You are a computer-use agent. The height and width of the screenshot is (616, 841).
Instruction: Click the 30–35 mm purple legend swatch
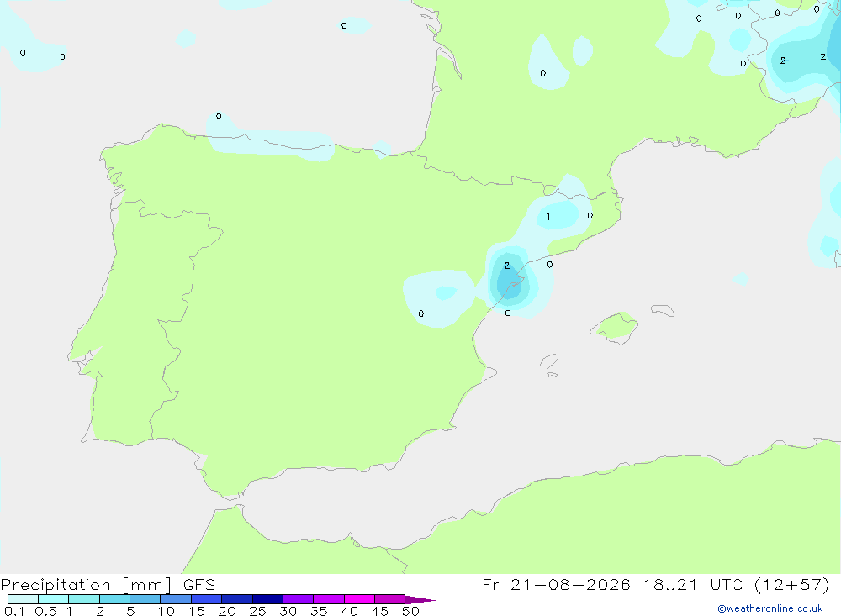coord(299,599)
